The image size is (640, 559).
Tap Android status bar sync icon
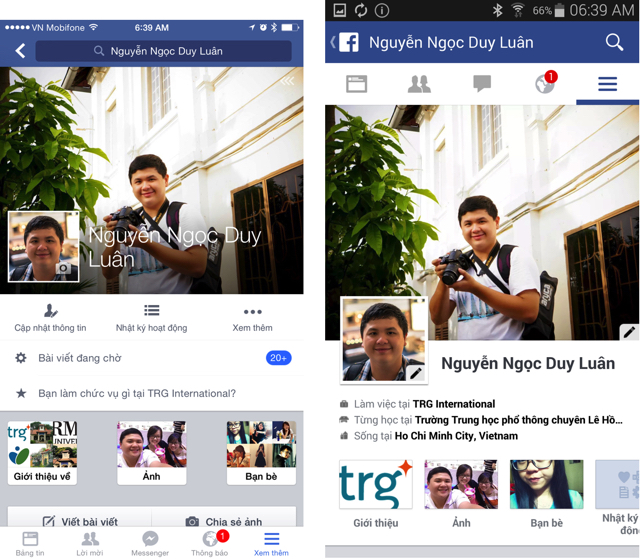[360, 10]
